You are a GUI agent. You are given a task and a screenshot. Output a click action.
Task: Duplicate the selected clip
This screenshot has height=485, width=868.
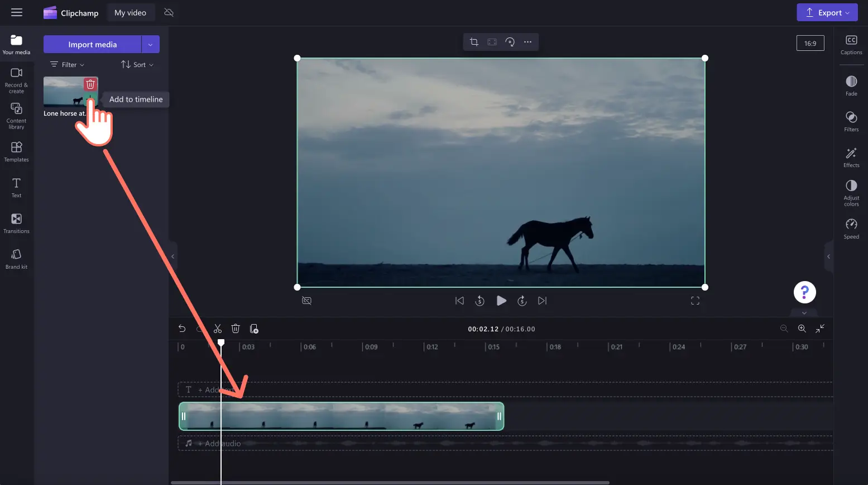pyautogui.click(x=254, y=329)
